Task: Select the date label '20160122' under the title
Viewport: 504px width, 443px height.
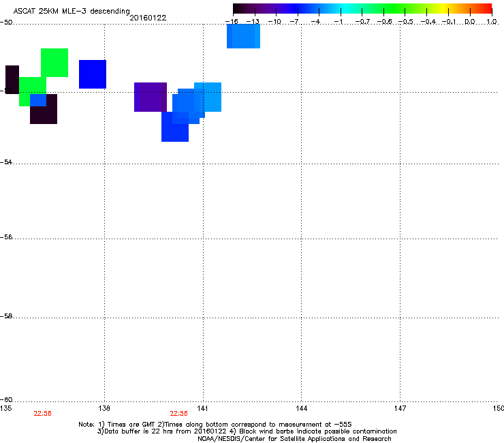Action: point(148,18)
